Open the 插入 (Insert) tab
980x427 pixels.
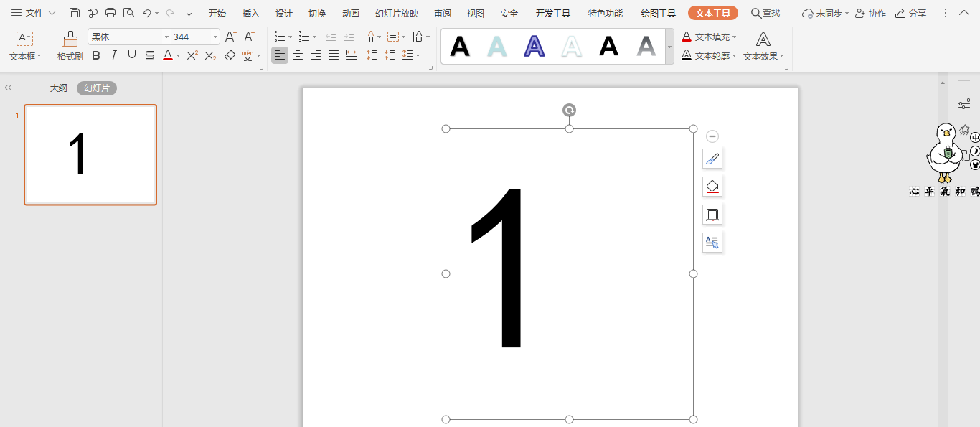251,13
